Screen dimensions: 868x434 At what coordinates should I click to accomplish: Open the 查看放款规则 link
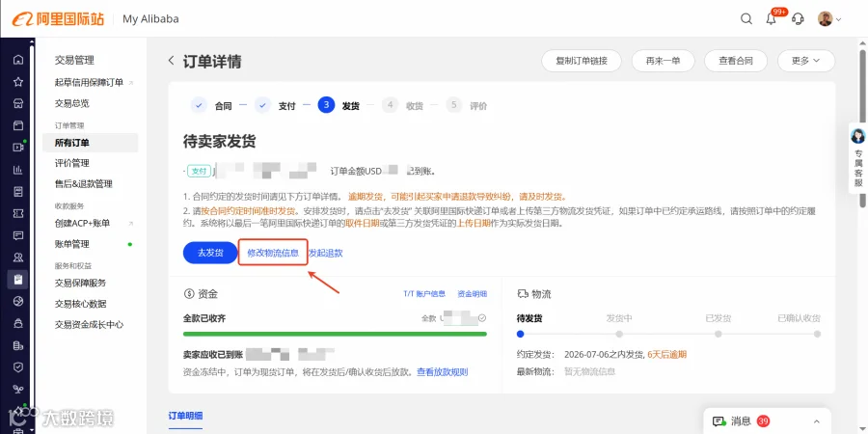tap(443, 372)
